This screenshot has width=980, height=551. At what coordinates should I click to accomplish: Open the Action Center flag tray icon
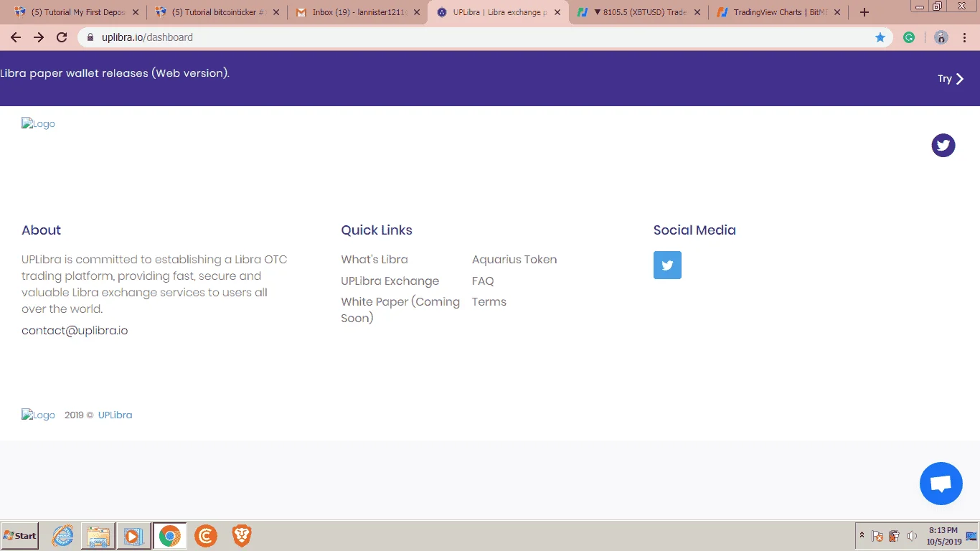[877, 536]
